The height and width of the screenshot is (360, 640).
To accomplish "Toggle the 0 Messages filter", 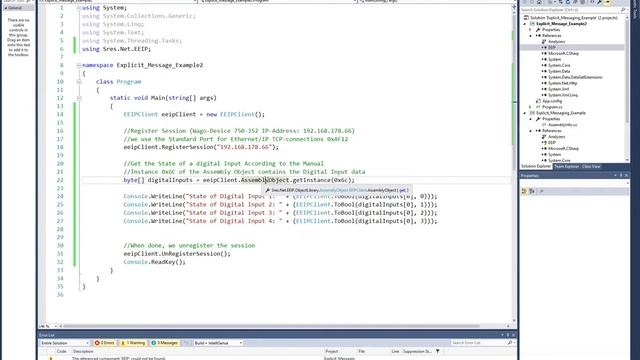I will 164,343.
